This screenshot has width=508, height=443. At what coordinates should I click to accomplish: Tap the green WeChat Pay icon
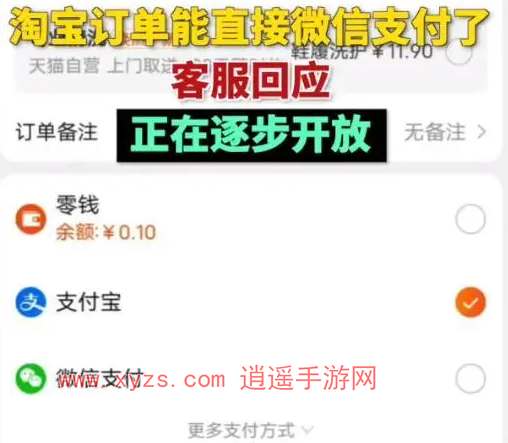[x=31, y=379]
